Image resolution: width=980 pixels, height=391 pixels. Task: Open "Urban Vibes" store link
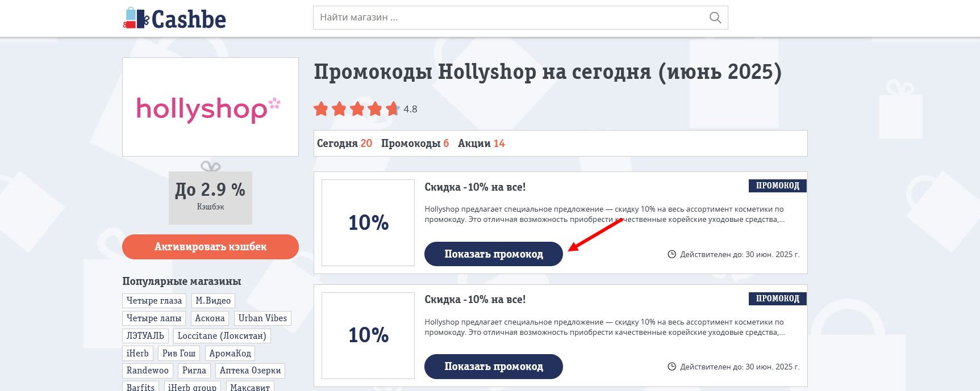[x=262, y=318]
